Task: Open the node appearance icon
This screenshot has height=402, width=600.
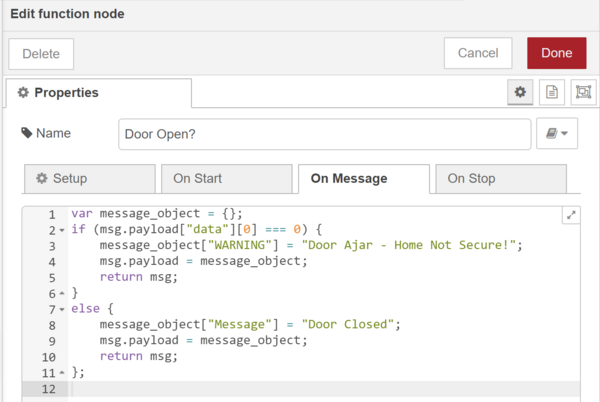Action: 582,92
